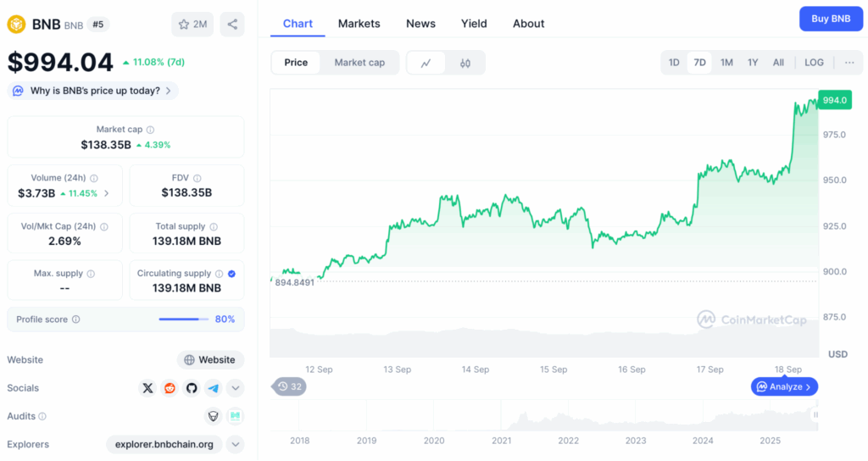Select the 1D time range

(x=674, y=63)
